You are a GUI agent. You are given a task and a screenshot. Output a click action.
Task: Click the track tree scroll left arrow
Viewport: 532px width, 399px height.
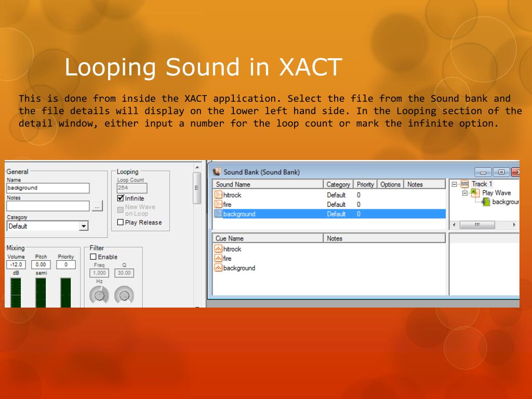(x=454, y=224)
